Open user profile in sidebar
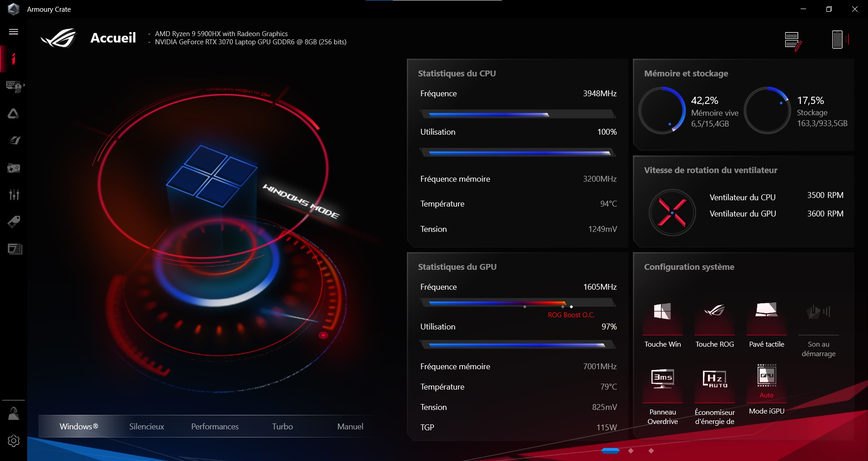The height and width of the screenshot is (461, 868). (14, 414)
